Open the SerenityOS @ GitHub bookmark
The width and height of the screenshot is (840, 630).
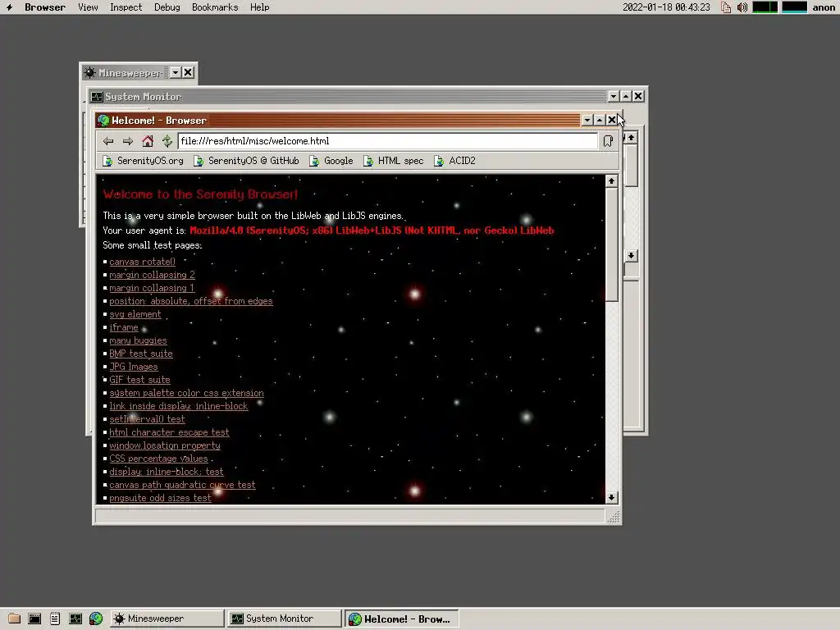(246, 161)
